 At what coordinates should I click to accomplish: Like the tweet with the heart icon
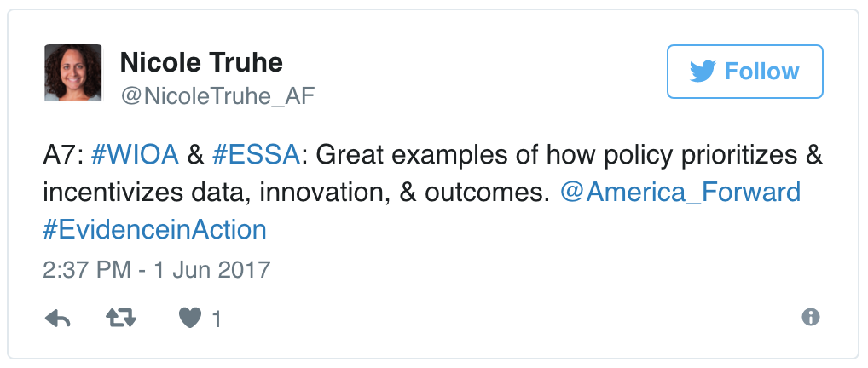[190, 319]
